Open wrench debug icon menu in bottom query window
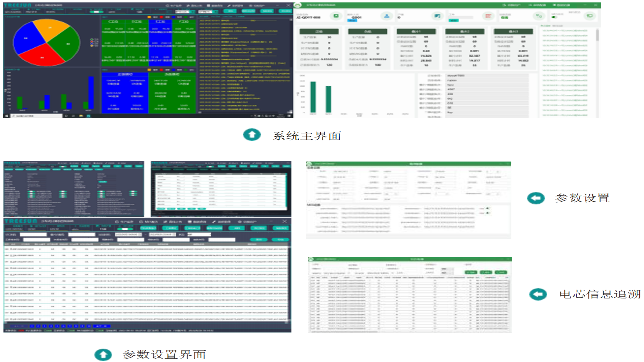 [x=222, y=222]
